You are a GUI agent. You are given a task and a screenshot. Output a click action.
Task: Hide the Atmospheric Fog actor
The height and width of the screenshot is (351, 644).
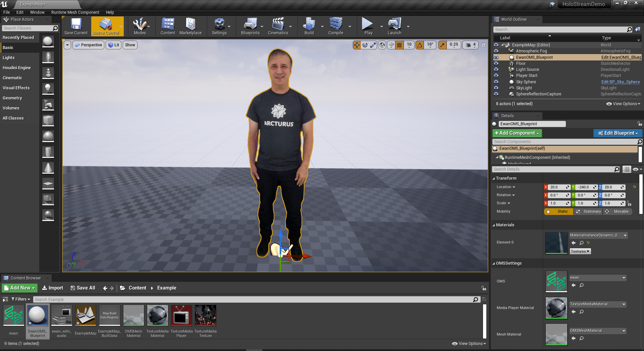click(x=496, y=51)
